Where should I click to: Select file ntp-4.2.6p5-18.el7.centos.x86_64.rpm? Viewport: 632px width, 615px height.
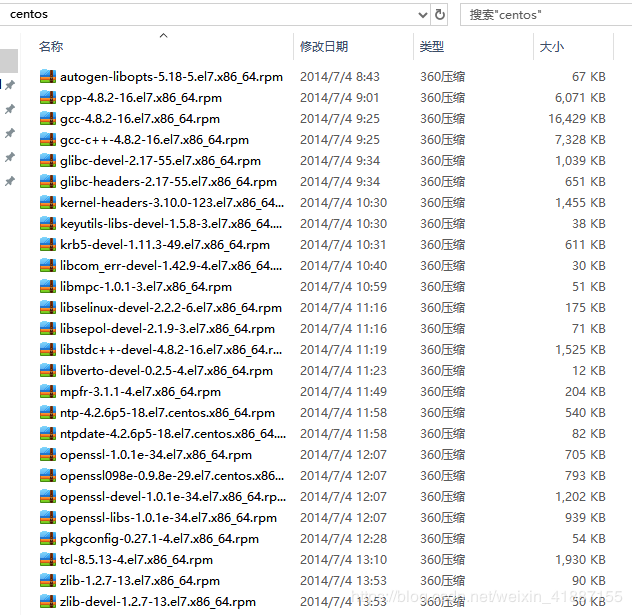(x=167, y=412)
